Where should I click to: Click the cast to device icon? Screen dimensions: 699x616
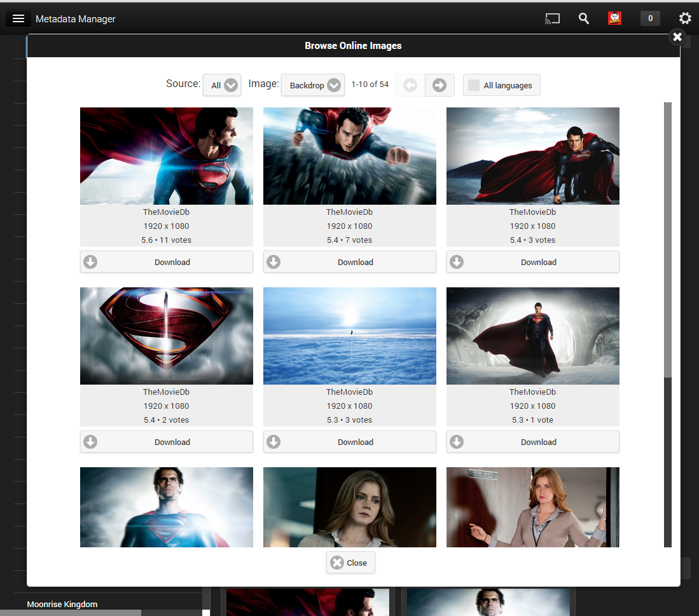(552, 18)
